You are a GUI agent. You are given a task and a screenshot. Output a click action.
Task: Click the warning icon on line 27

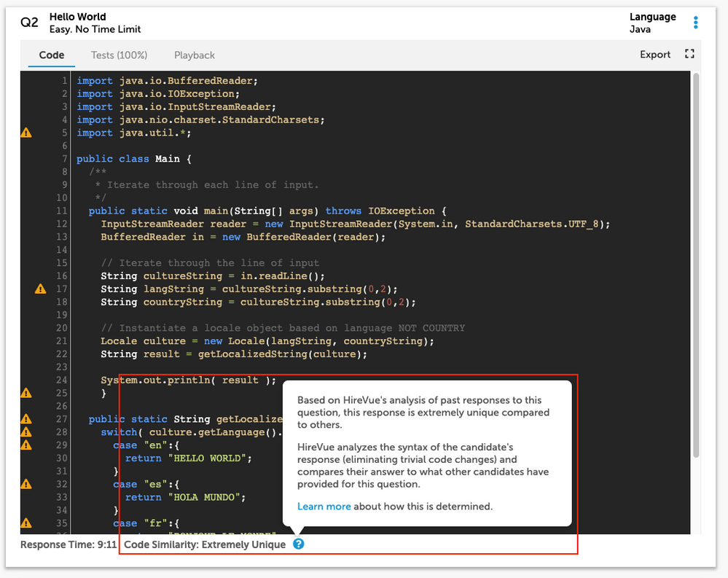[26, 419]
